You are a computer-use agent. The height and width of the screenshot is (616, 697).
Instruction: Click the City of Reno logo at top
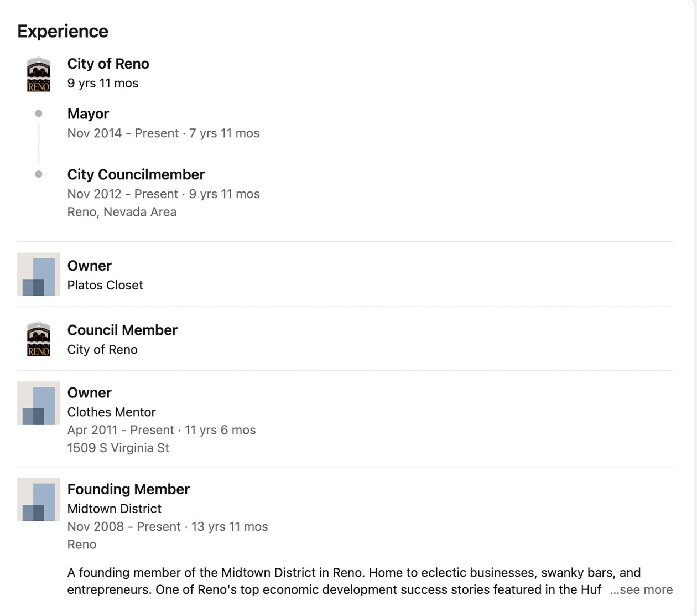pyautogui.click(x=39, y=74)
